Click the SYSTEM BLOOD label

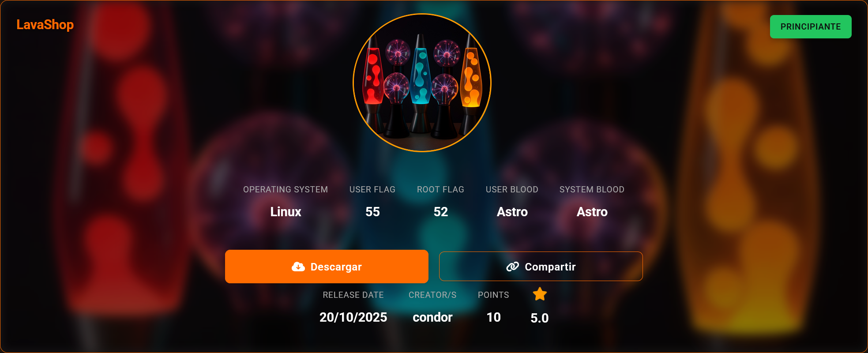click(592, 189)
